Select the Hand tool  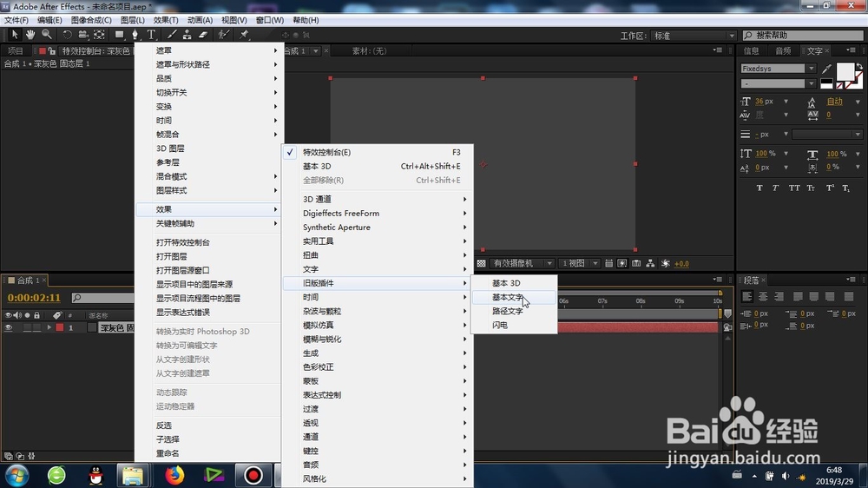[30, 35]
